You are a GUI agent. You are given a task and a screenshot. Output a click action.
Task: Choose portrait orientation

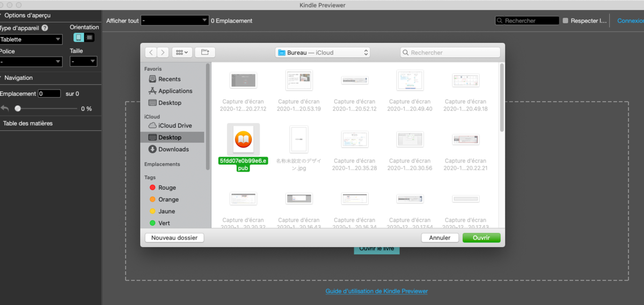(x=78, y=38)
